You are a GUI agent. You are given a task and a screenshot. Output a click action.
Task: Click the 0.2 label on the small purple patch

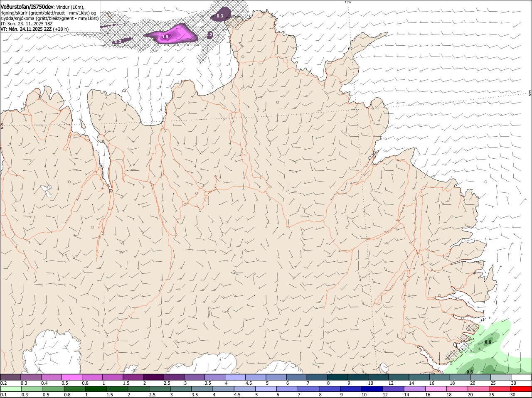click(209, 35)
